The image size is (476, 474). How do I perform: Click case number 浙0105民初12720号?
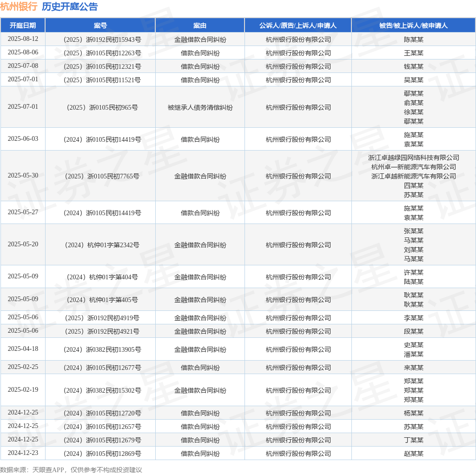click(102, 413)
